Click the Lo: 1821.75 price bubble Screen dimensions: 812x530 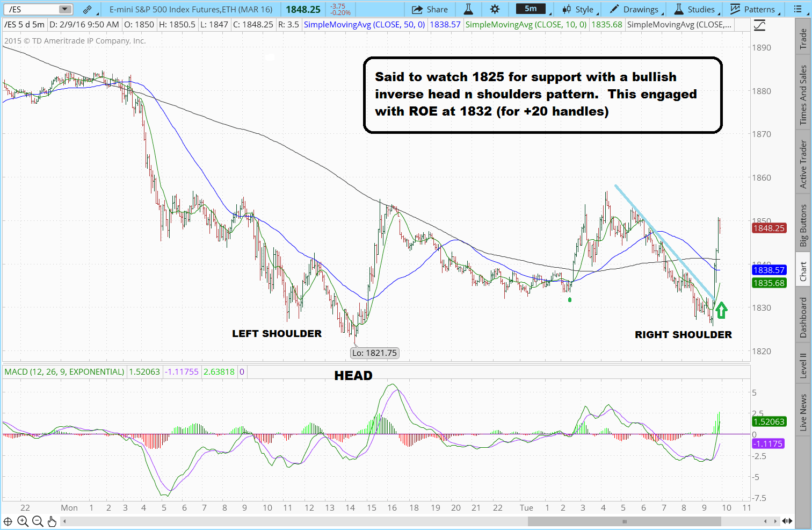pyautogui.click(x=374, y=353)
